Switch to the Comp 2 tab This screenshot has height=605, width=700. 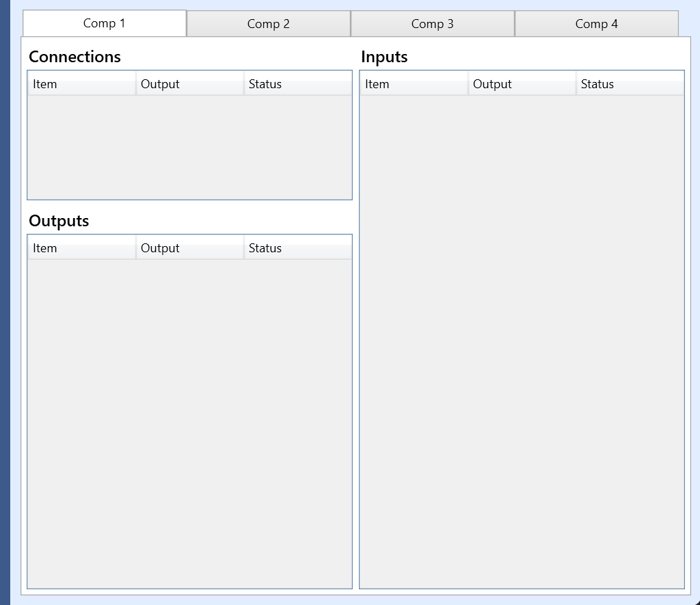coord(268,23)
